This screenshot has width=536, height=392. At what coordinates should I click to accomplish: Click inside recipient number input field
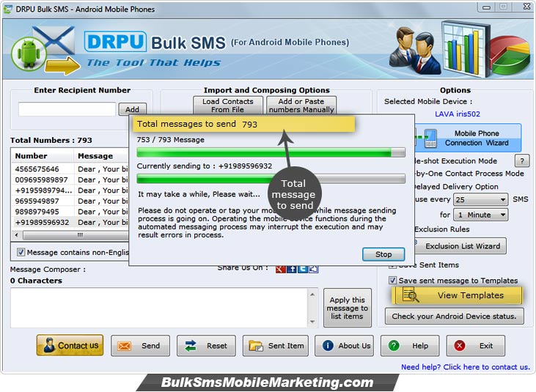coord(67,109)
